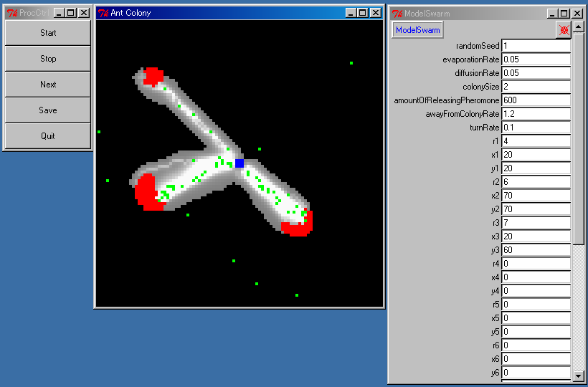Click the y4 input field

tap(536, 291)
